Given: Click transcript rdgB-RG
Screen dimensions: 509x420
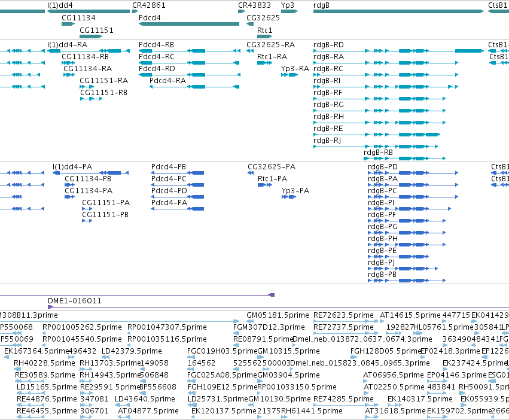Looking at the screenshot, I should pyautogui.click(x=328, y=105).
